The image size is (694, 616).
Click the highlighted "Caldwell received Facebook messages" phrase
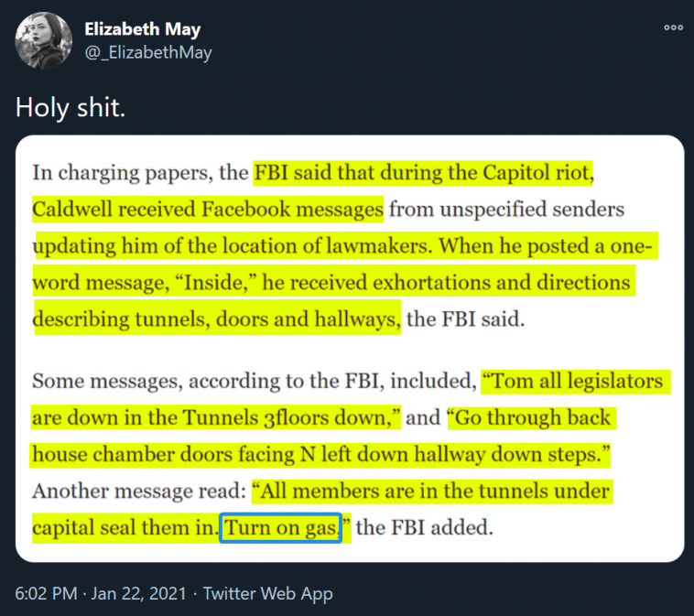(208, 209)
